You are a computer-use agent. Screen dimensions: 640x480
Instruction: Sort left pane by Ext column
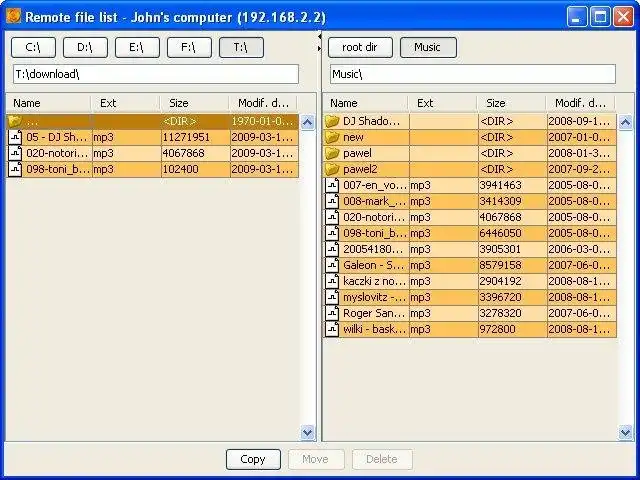click(125, 103)
